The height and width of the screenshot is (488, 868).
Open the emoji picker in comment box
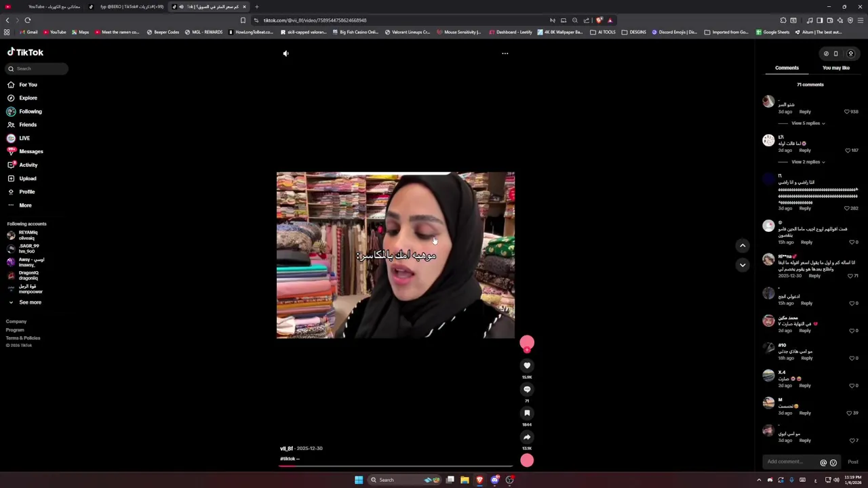pyautogui.click(x=833, y=462)
